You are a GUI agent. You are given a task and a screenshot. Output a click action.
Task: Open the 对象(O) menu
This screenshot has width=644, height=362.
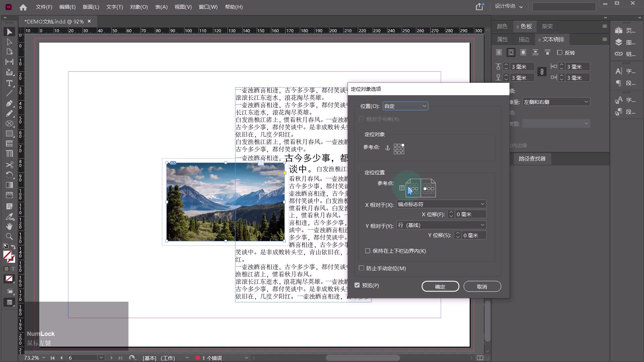pos(139,7)
